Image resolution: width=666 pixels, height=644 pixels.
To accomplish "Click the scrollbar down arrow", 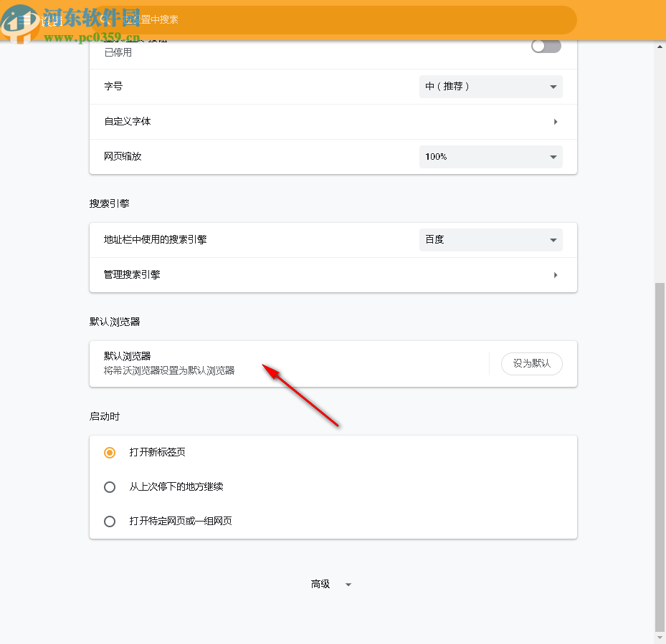I will 660,638.
